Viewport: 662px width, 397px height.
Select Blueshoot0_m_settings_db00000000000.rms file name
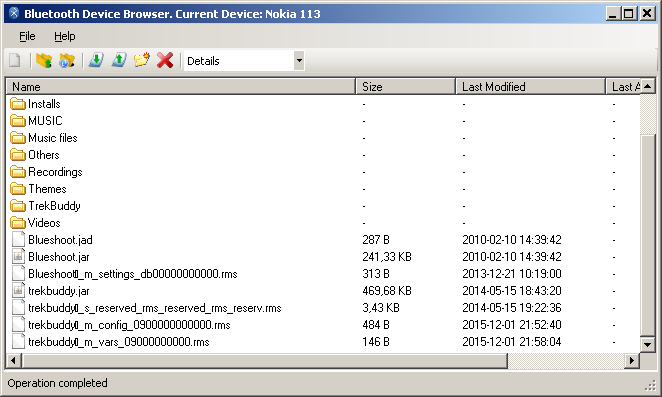133,274
